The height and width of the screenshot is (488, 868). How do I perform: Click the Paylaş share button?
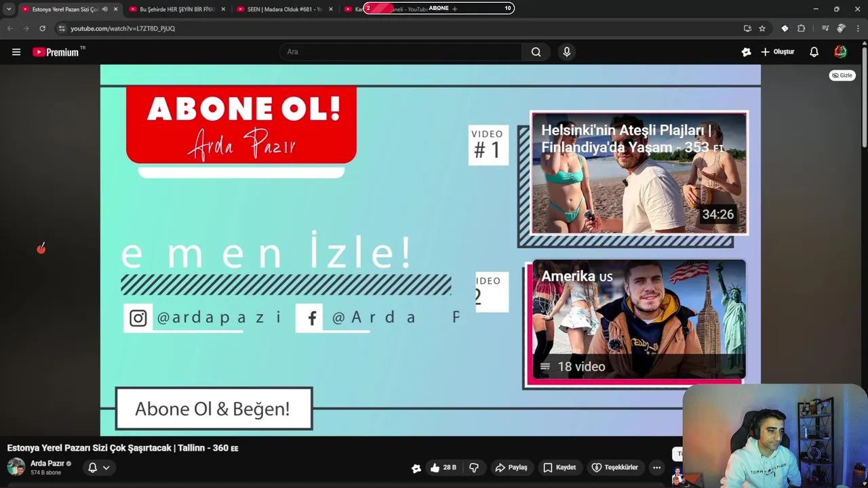(x=511, y=468)
